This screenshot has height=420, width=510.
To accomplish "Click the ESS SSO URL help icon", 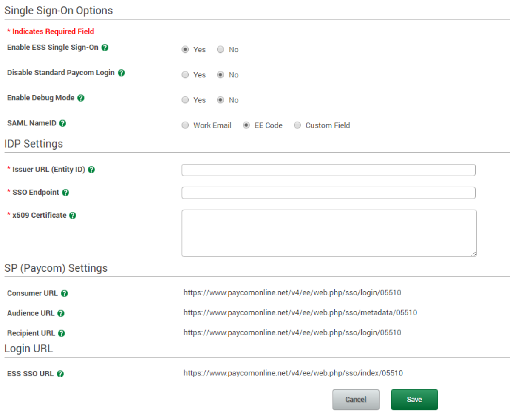I will point(60,374).
